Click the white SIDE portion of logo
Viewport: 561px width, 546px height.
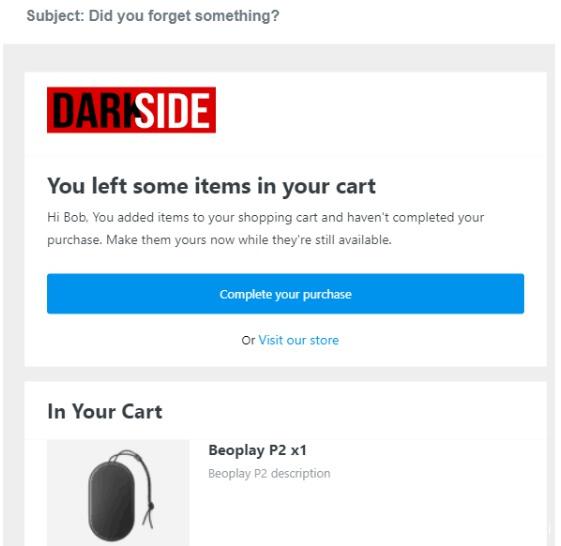[172, 111]
